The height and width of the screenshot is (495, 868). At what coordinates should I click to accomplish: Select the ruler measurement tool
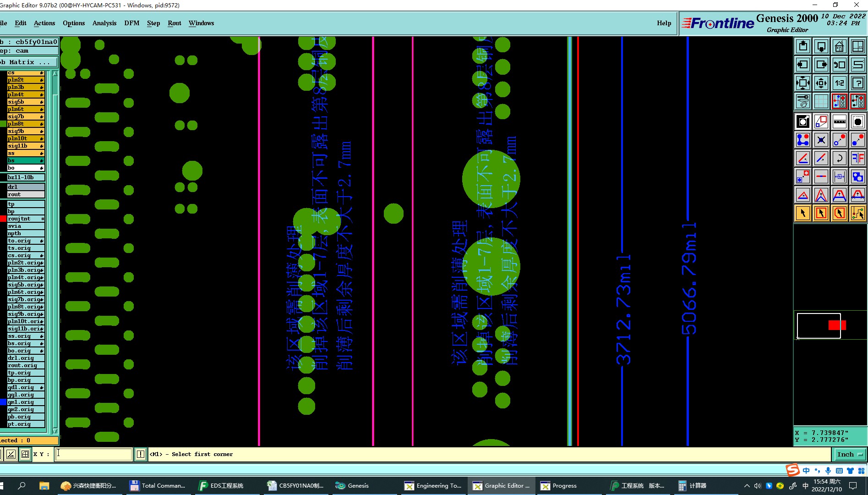(840, 121)
